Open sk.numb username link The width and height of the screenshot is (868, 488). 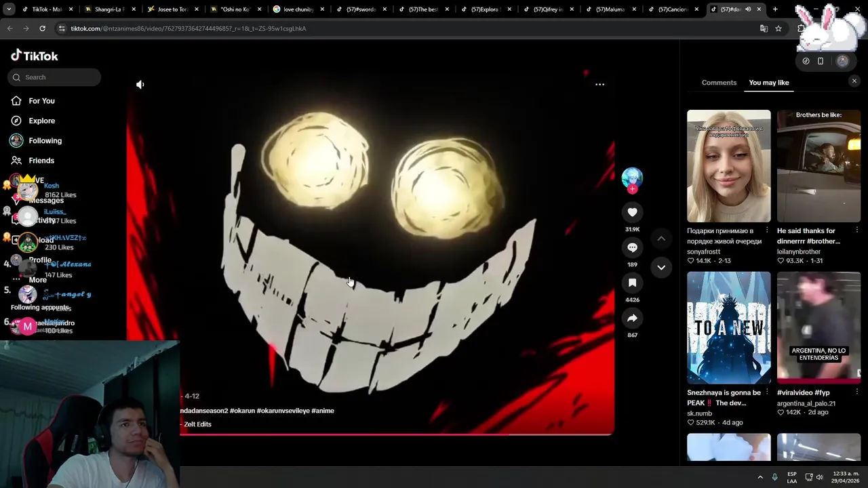(x=699, y=413)
